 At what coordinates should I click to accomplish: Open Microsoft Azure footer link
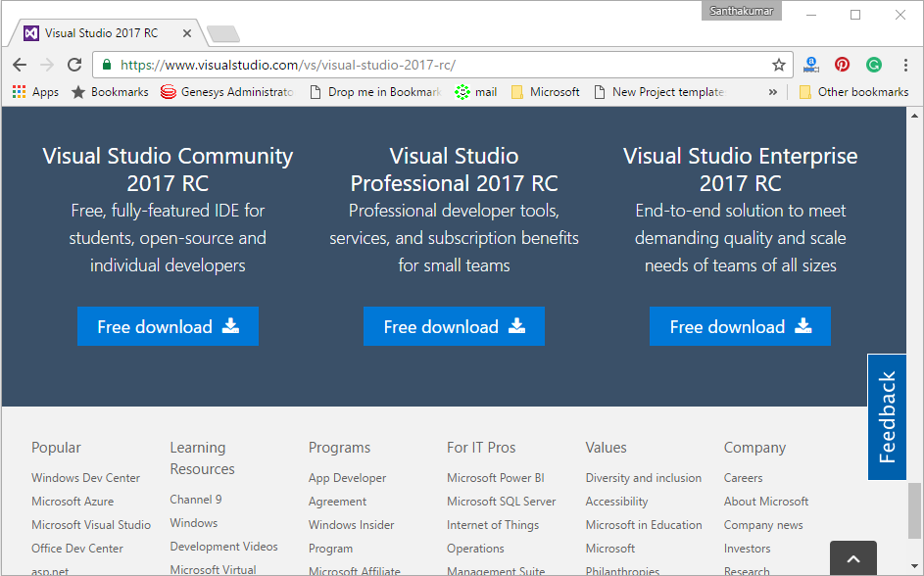73,502
